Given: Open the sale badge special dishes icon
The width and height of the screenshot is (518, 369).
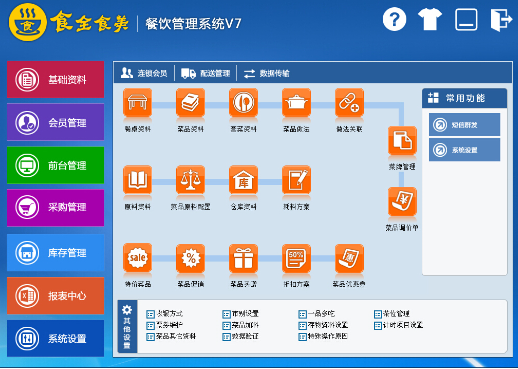Looking at the screenshot, I should pos(137,258).
